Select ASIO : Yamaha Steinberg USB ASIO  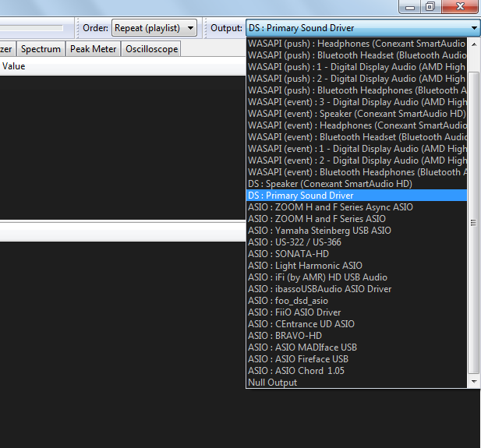pyautogui.click(x=357, y=231)
